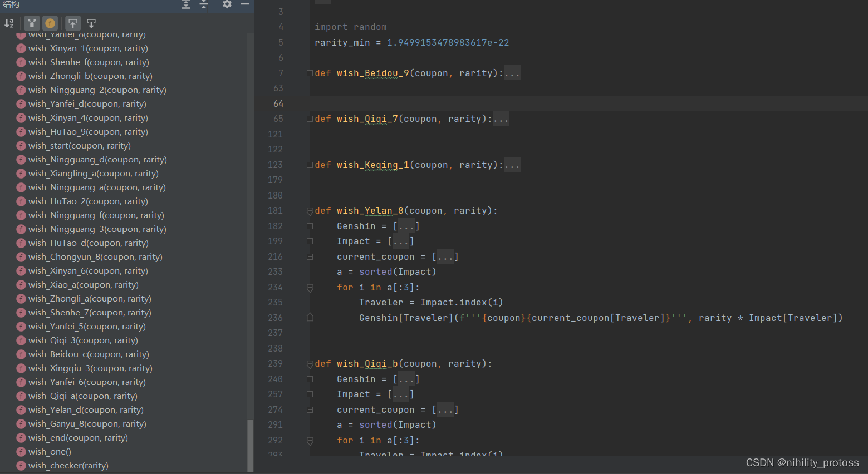Click folded ellipsis in Genshin list line 182
868x474 pixels.
(406, 226)
